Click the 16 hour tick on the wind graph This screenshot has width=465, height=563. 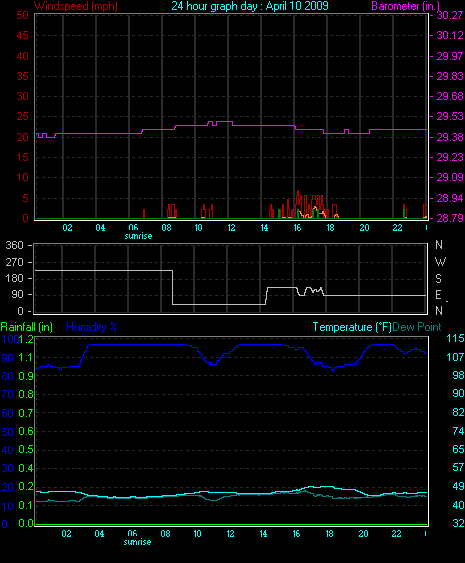click(297, 228)
